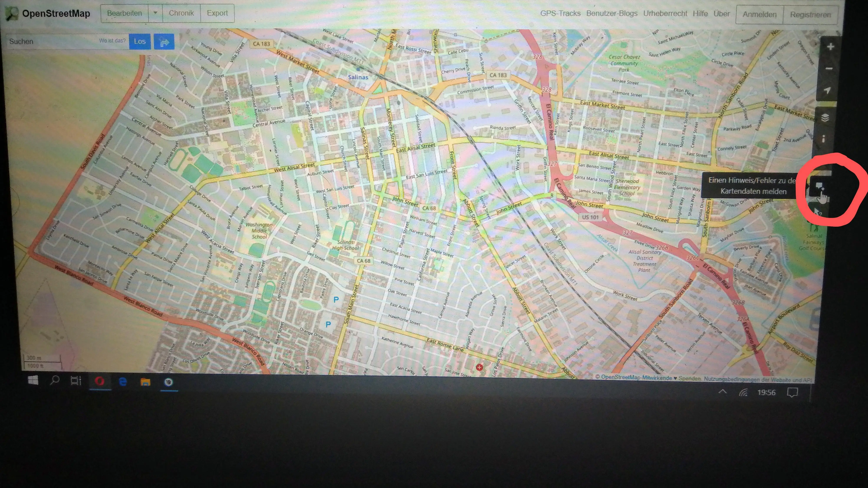Click the Opera browser taskbar icon
This screenshot has width=868, height=488.
pyautogui.click(x=99, y=381)
